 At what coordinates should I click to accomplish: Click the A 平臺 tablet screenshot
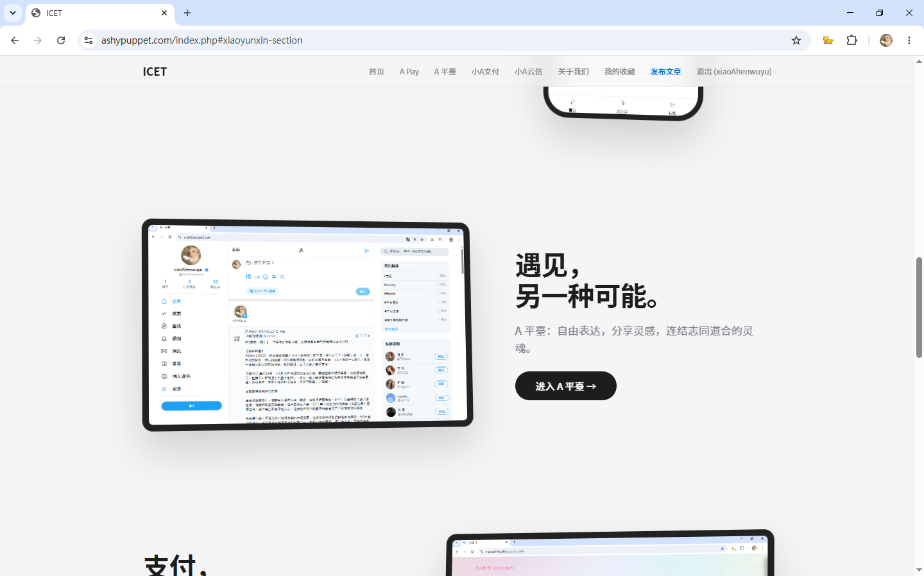tap(307, 325)
